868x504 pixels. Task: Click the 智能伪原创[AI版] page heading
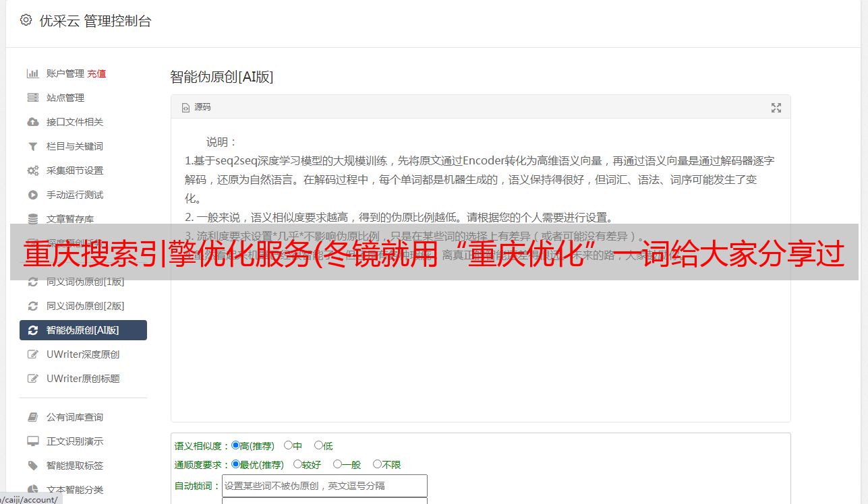click(x=221, y=77)
